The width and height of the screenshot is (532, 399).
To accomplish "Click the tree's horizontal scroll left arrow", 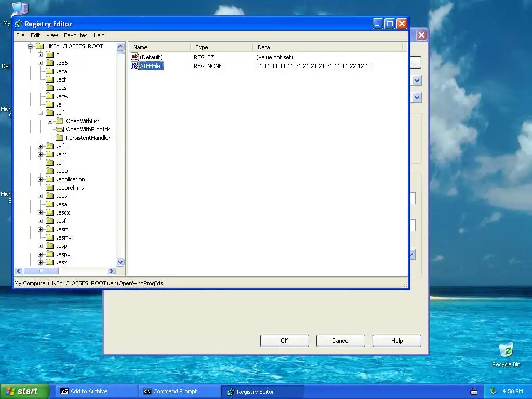I will [19, 271].
